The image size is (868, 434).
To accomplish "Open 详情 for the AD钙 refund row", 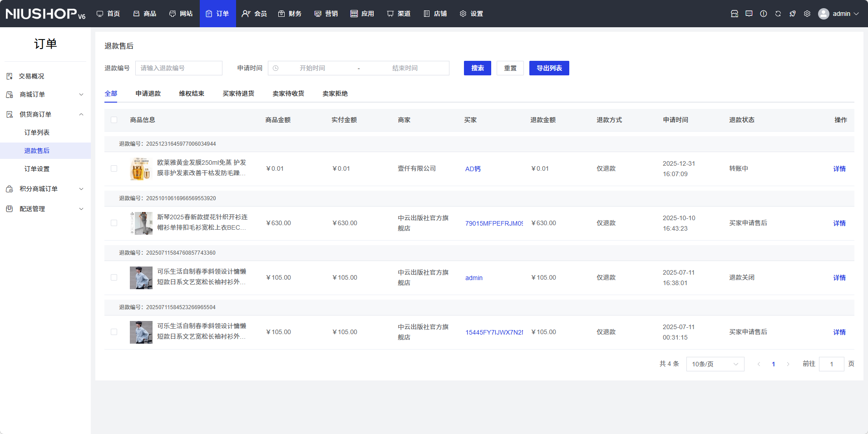I will [839, 169].
